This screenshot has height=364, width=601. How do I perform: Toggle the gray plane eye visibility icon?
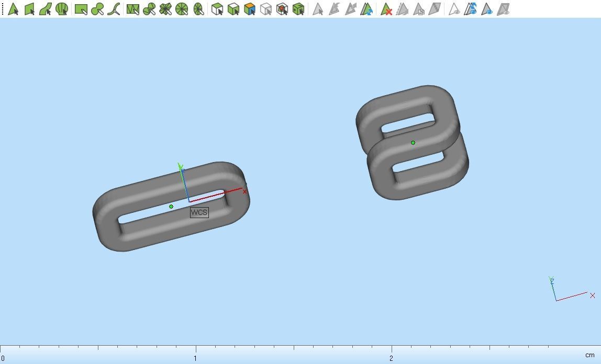click(x=503, y=9)
